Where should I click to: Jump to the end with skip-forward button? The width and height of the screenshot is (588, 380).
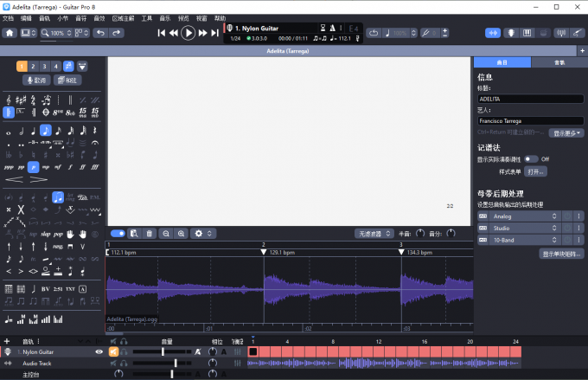[214, 33]
